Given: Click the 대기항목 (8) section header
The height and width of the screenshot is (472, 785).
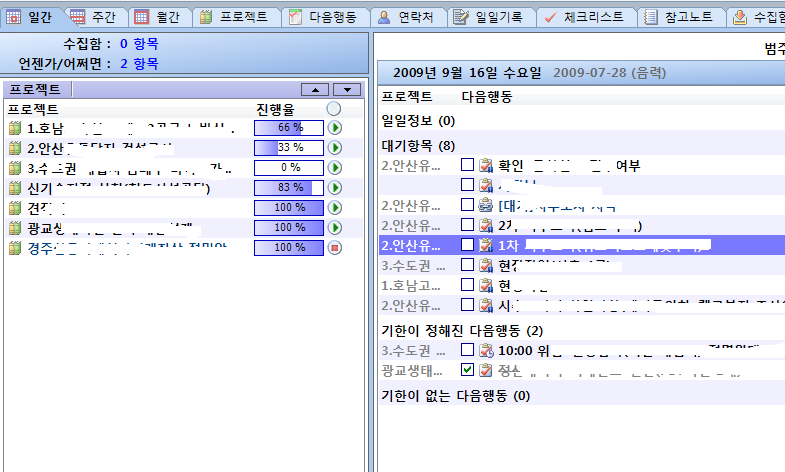Looking at the screenshot, I should (418, 146).
